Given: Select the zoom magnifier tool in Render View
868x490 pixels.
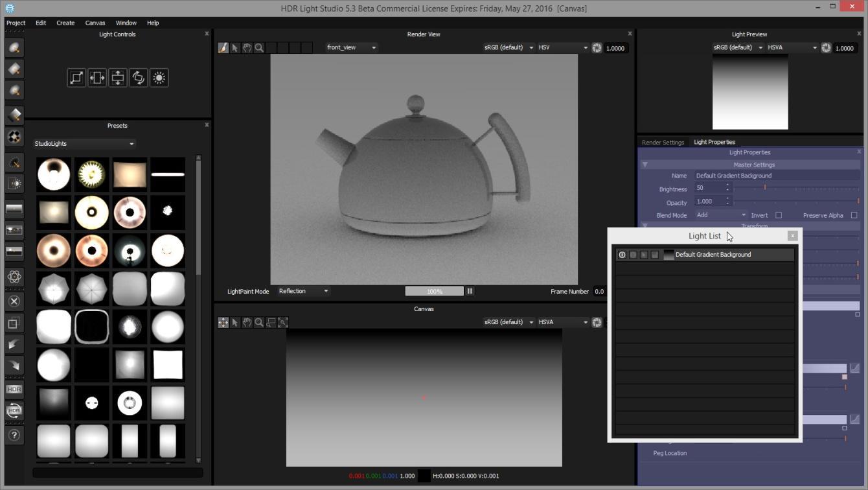Looking at the screenshot, I should point(259,48).
